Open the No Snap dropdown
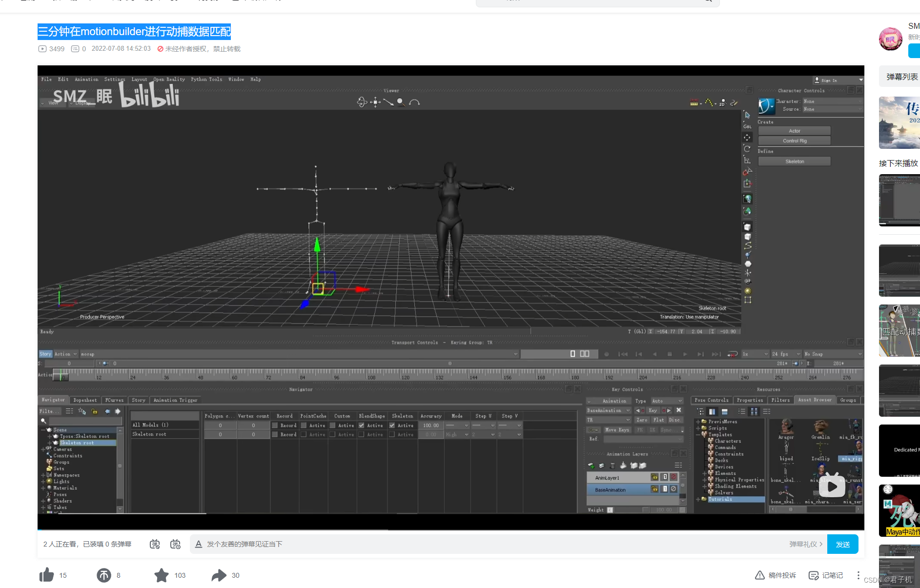This screenshot has height=588, width=920. pos(833,354)
